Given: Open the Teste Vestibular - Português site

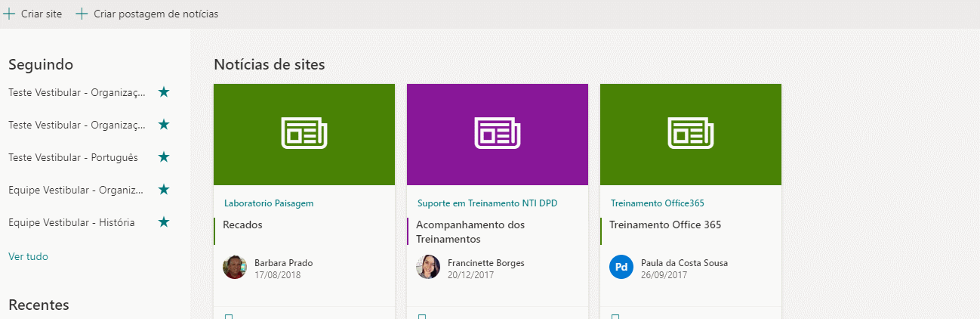Looking at the screenshot, I should click(73, 157).
